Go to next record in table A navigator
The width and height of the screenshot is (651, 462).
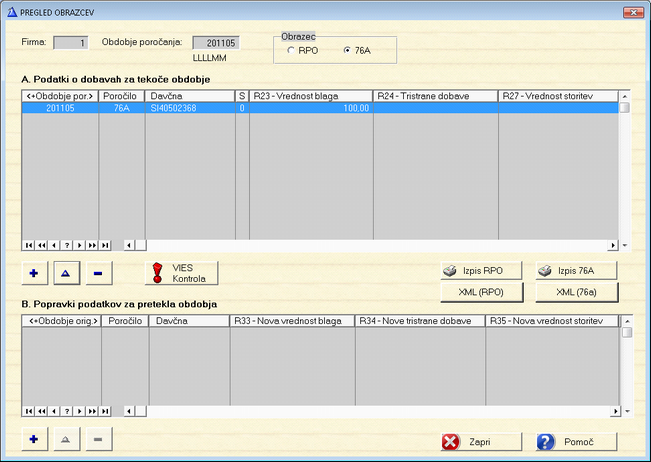pos(79,245)
